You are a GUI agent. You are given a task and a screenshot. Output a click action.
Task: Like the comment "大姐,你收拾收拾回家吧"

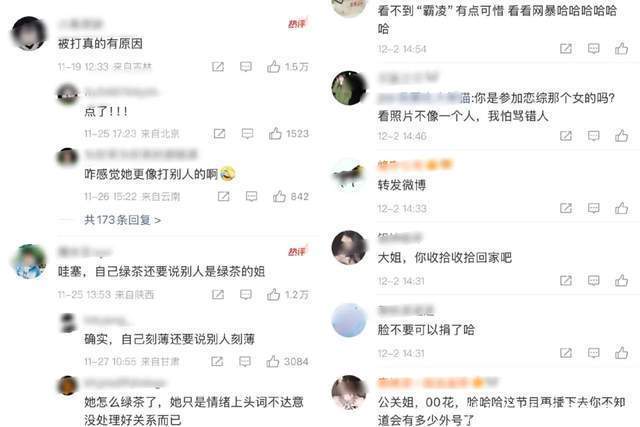(x=621, y=280)
